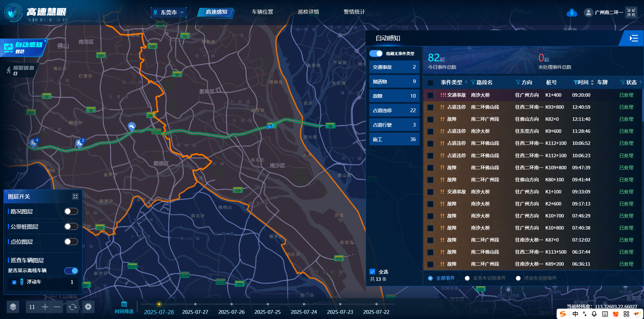
Task: Click the event cluster marker labeled 4
Action: [34, 143]
